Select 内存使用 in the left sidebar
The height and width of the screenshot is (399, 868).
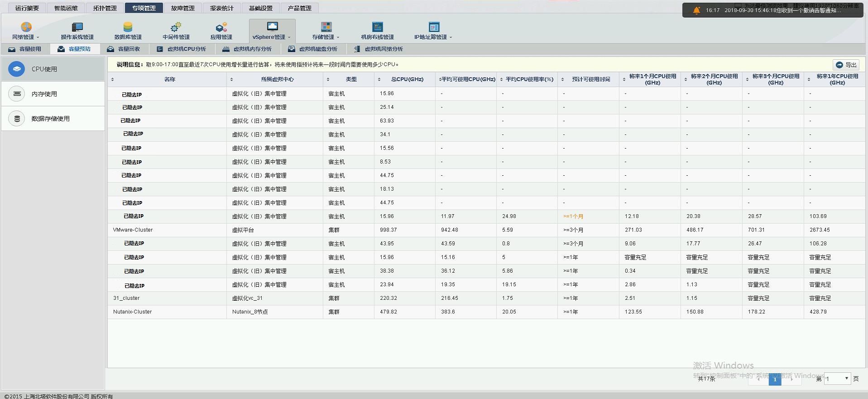point(44,94)
